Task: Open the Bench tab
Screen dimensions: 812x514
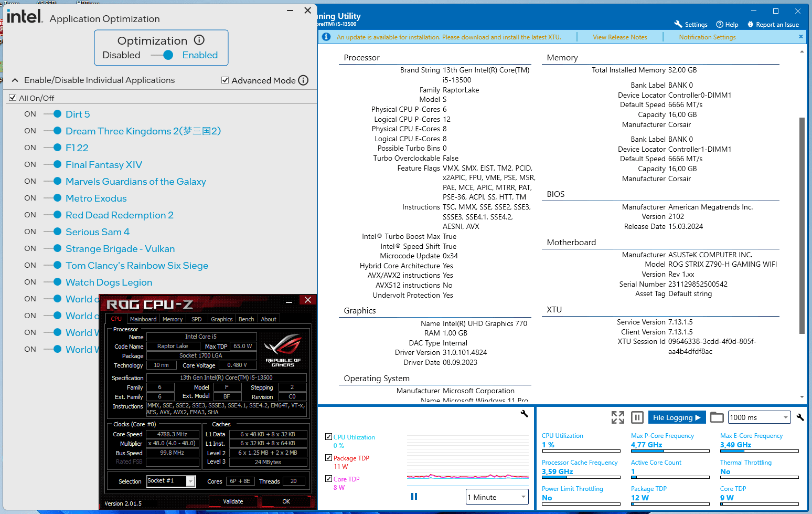Action: pos(247,319)
